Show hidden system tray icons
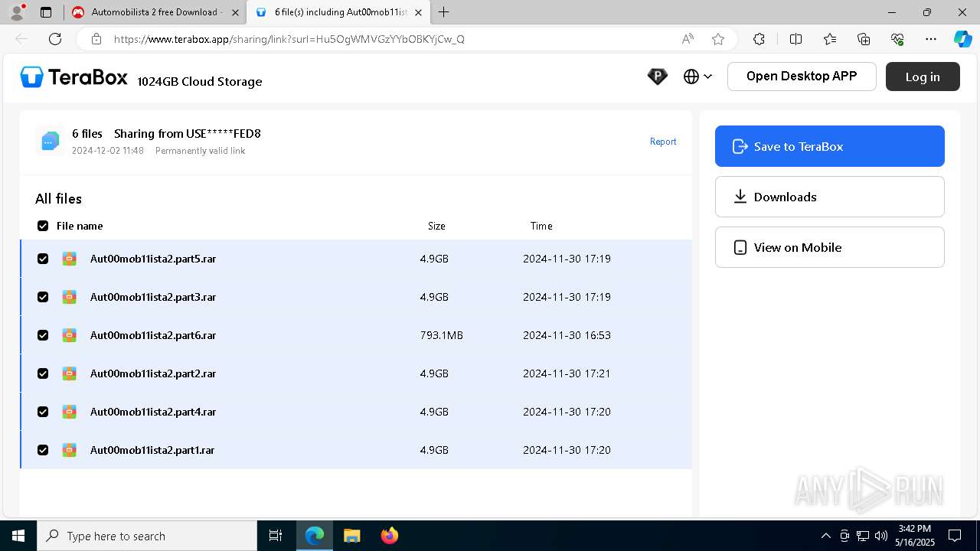 pyautogui.click(x=826, y=536)
